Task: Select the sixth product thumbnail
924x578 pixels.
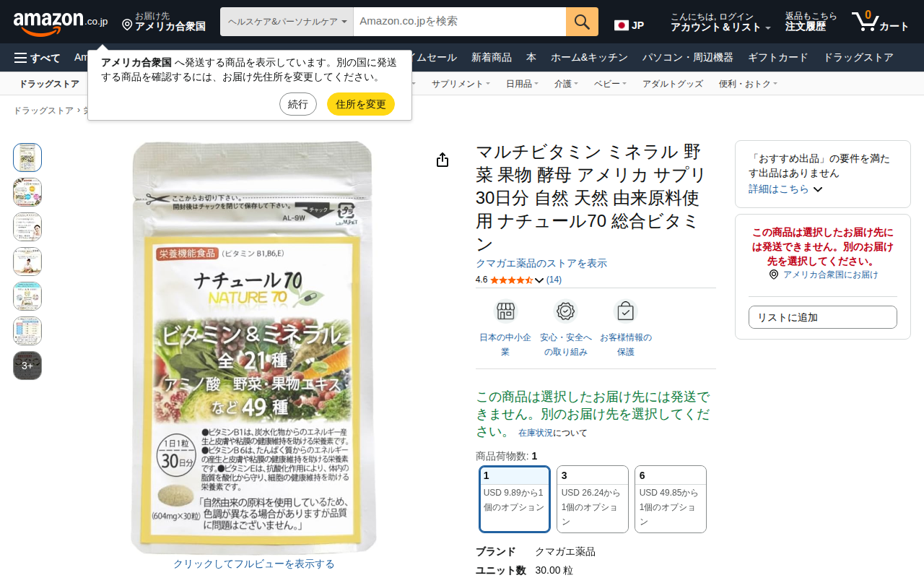Action: tap(27, 331)
